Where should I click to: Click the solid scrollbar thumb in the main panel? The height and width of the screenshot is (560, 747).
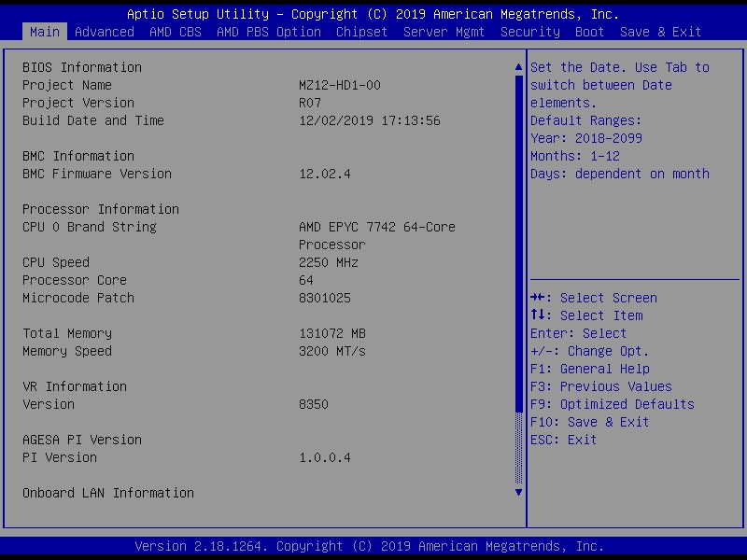519,243
